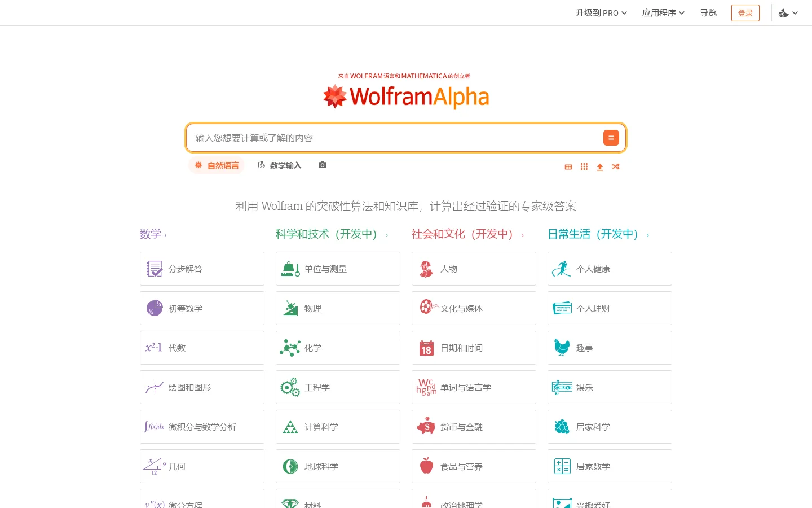Open the 娱乐 label
This screenshot has height=508, width=812.
(x=585, y=388)
